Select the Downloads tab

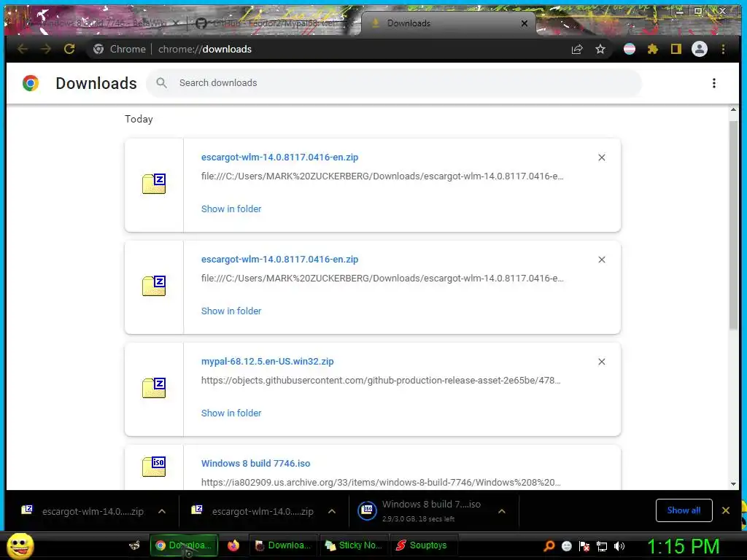448,23
